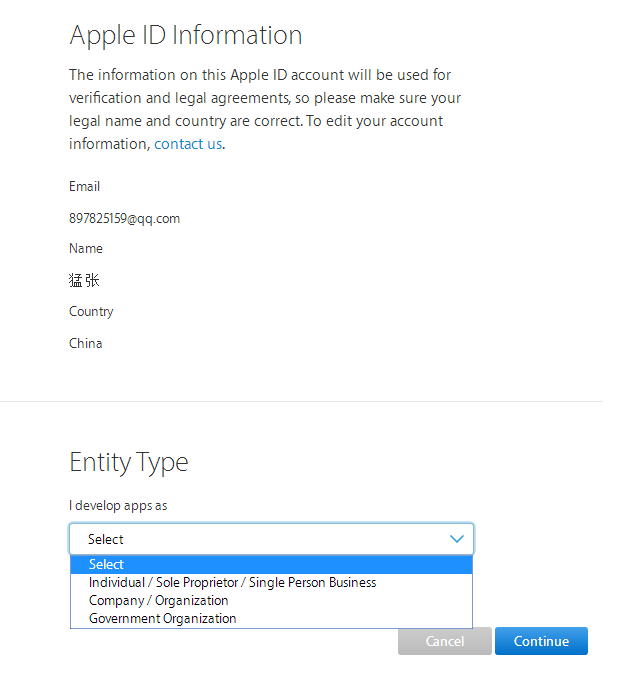Open the 'contact us' link

[188, 144]
